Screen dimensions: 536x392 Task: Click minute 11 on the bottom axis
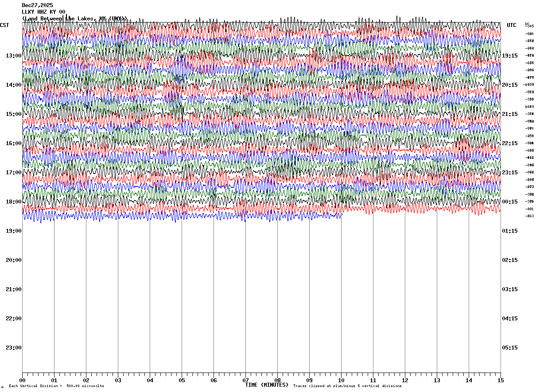373,380
